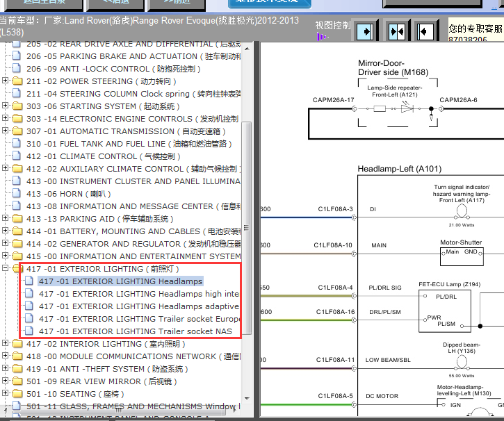This screenshot has height=421, width=504.
Task: Click Mirror-Door-Driver side (M168) label
Action: tap(393, 68)
